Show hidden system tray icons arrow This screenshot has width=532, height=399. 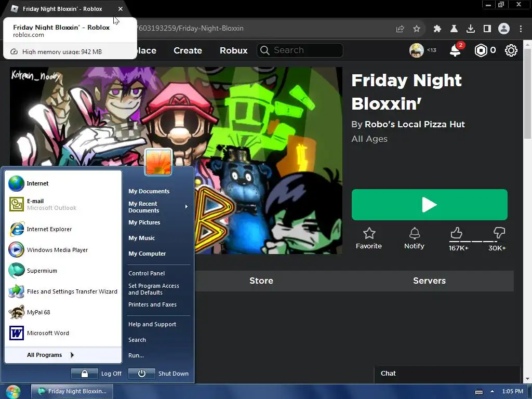[492, 392]
